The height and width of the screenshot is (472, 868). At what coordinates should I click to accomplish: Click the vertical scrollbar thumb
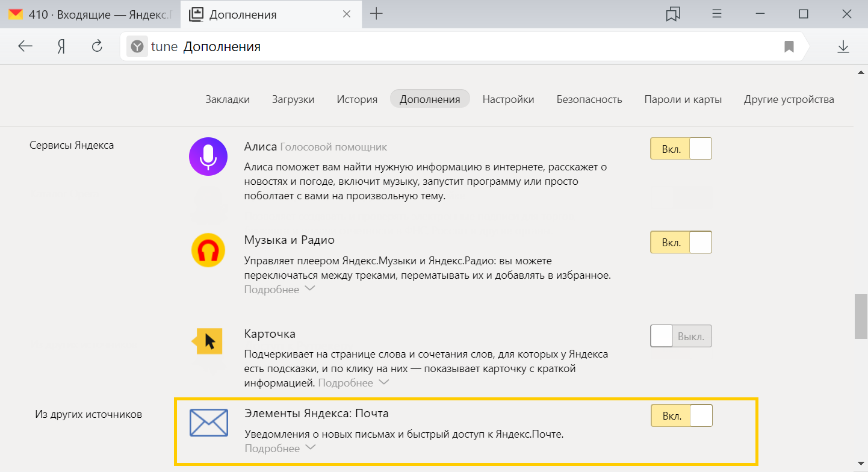point(861,317)
